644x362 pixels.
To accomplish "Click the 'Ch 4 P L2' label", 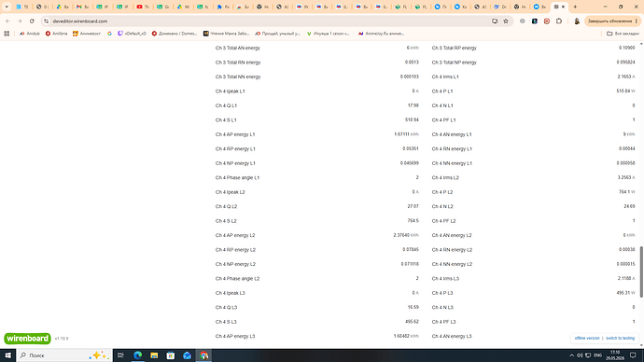I will [441, 192].
